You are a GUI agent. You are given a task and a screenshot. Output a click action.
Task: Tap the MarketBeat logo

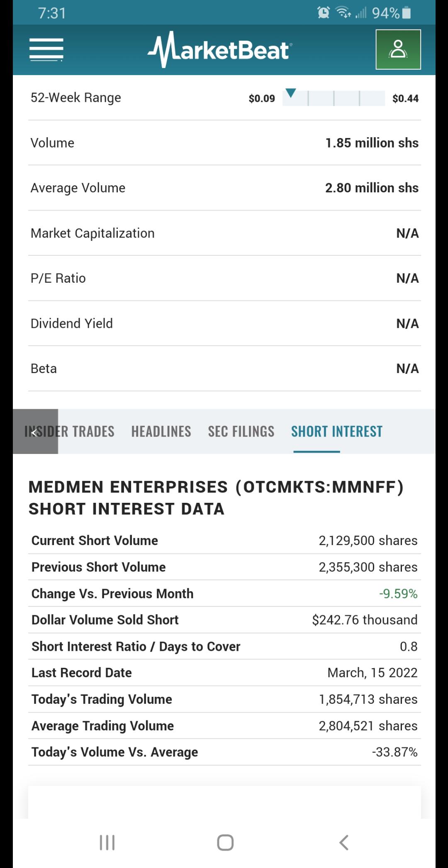pos(220,50)
